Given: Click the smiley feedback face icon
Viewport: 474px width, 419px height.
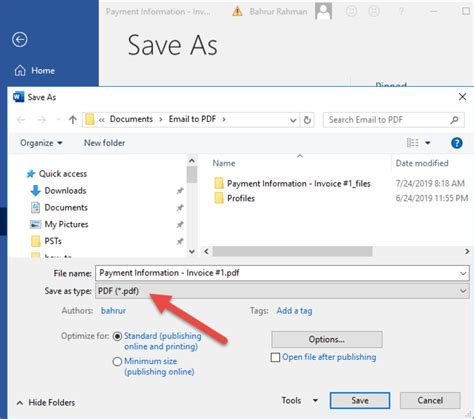Looking at the screenshot, I should pyautogui.click(x=351, y=11).
